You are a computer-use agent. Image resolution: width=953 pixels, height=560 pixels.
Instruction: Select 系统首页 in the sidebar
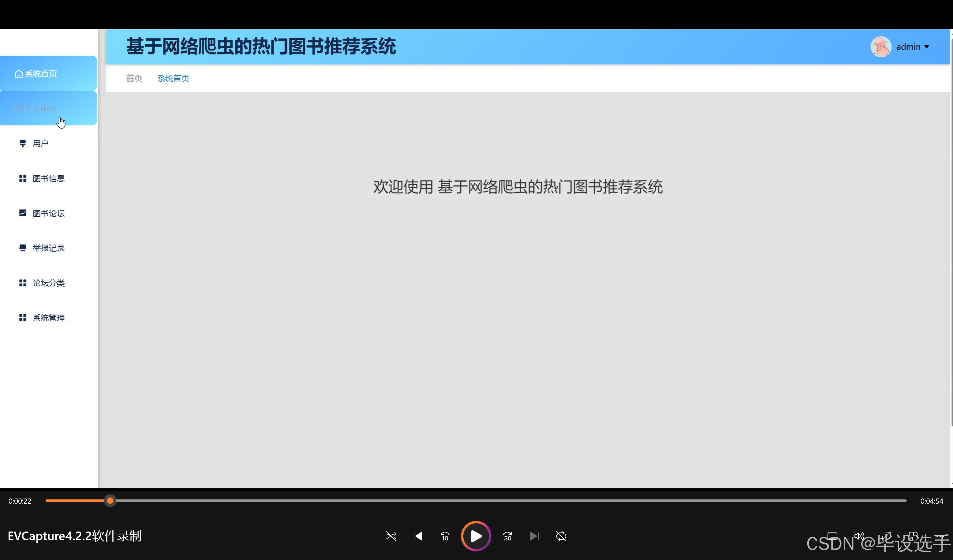(41, 74)
